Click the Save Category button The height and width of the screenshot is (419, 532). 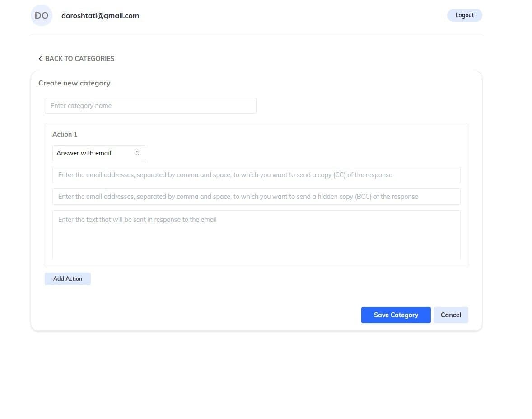(396, 315)
